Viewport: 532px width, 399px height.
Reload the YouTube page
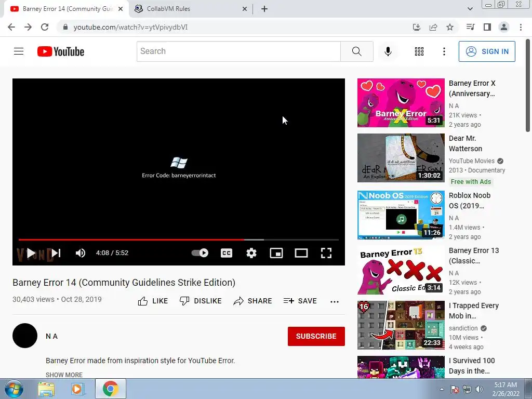(x=45, y=27)
